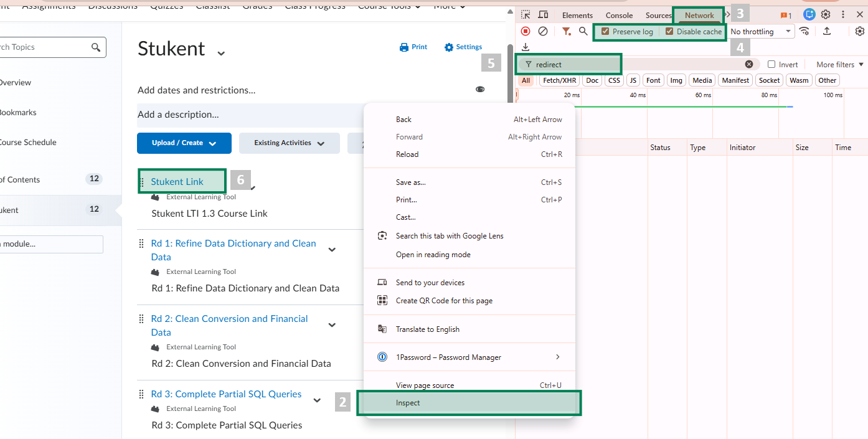Toggle the device toolbar icon
Screen dimensions: 868x439
click(543, 15)
